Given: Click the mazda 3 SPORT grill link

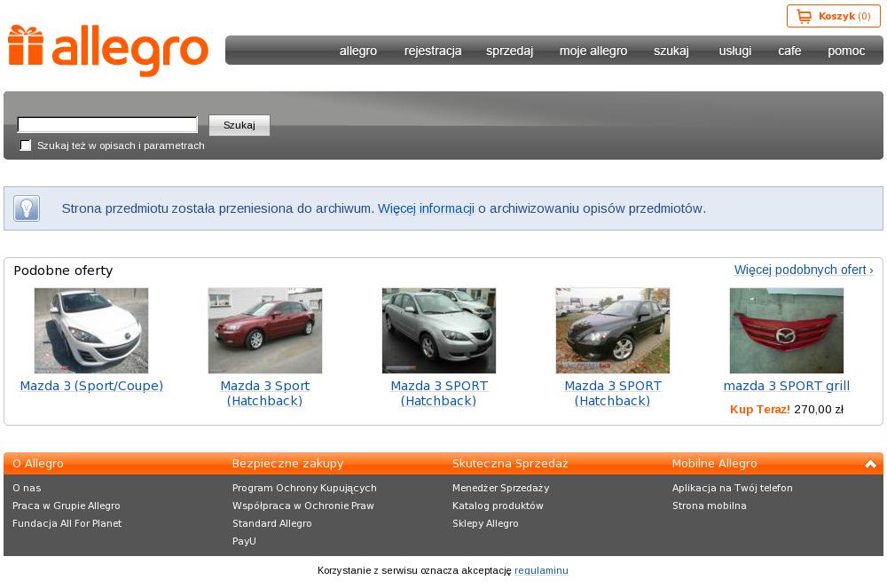Looking at the screenshot, I should 786,386.
